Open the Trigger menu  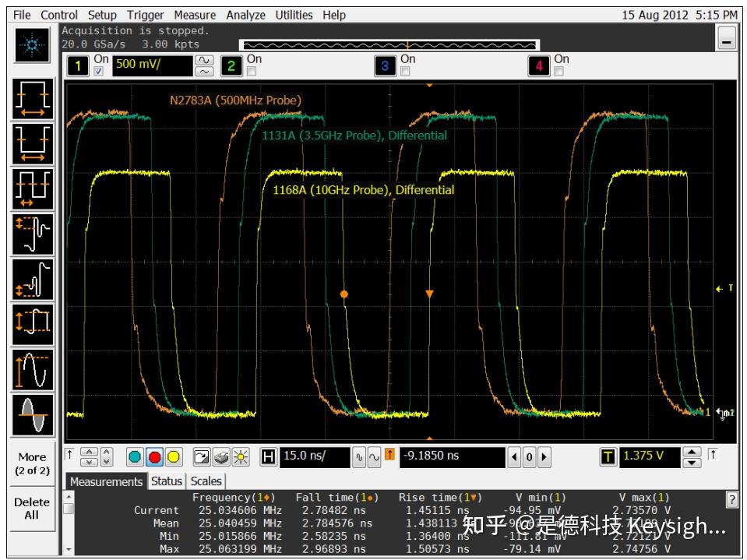146,15
